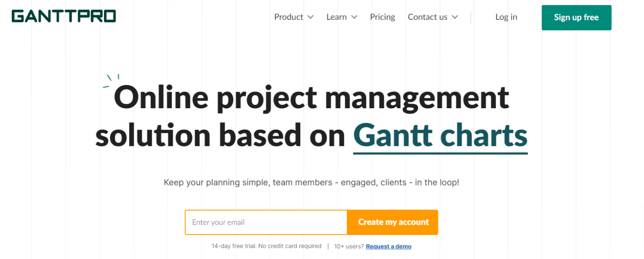This screenshot has width=644, height=259.
Task: Select the Learn nav item
Action: pyautogui.click(x=337, y=17)
